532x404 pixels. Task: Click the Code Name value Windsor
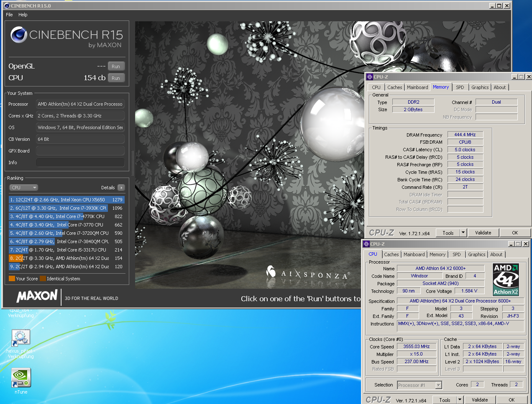point(419,276)
